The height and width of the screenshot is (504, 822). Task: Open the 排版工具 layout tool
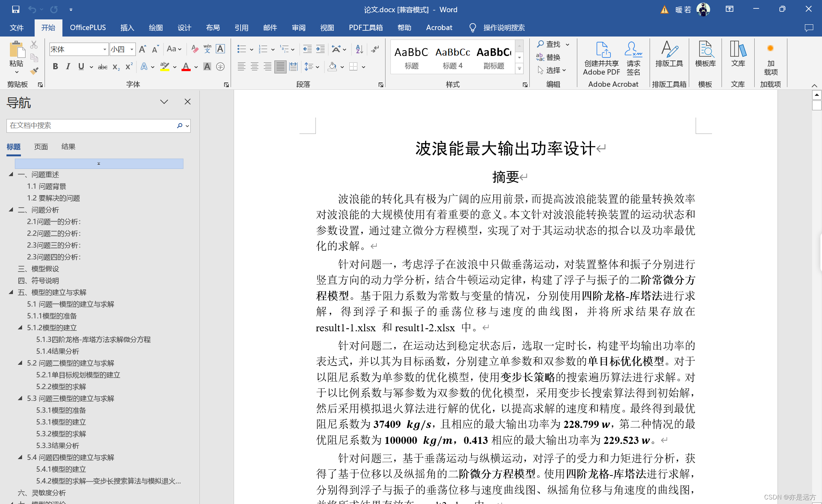(669, 54)
